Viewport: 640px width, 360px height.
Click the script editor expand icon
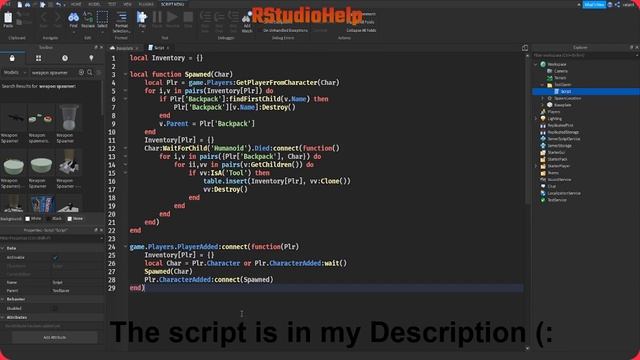525,48
